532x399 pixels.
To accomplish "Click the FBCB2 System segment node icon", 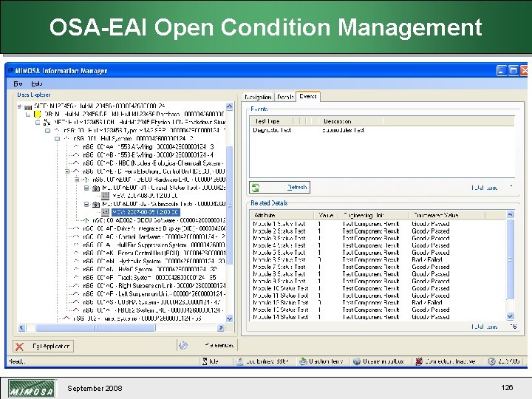I will coord(77,310).
